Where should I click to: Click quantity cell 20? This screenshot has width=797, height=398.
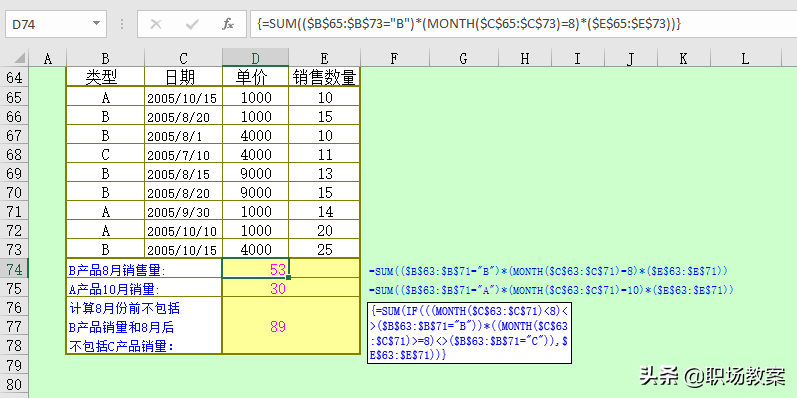click(x=325, y=231)
